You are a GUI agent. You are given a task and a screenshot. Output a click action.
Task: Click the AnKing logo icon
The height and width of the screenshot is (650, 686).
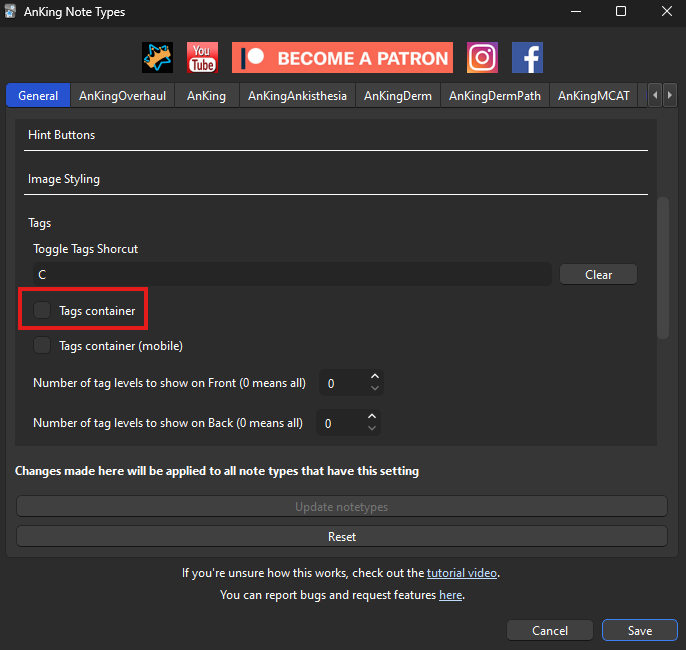[157, 58]
